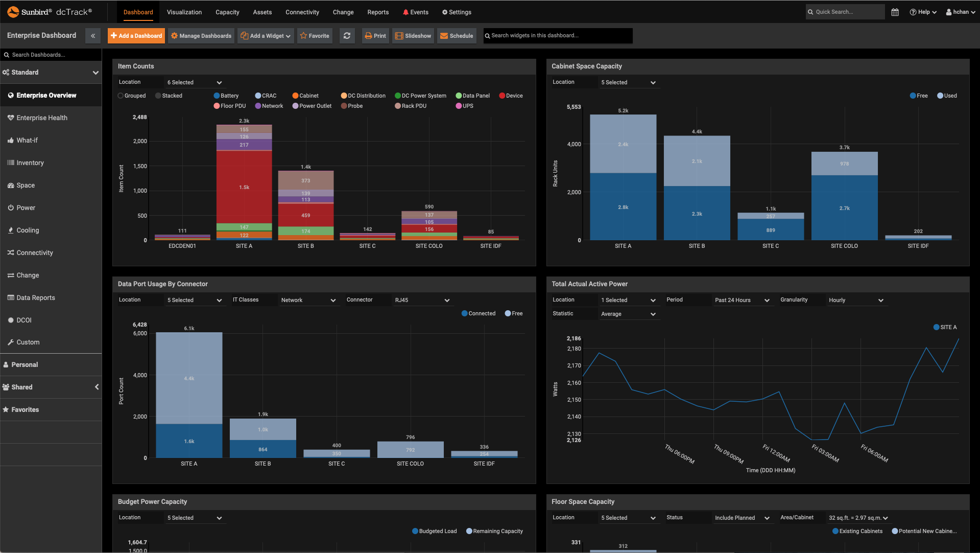Go to the Power dashboard
The height and width of the screenshot is (553, 980).
pyautogui.click(x=26, y=208)
